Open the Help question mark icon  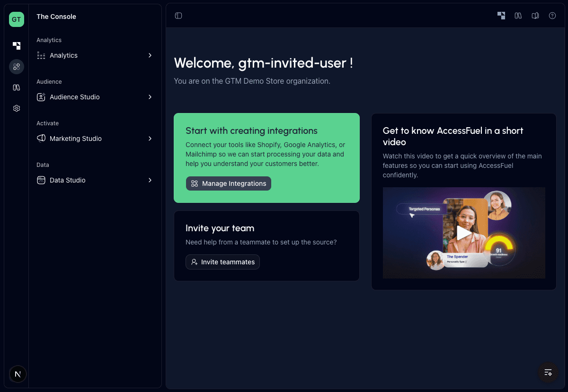[552, 16]
